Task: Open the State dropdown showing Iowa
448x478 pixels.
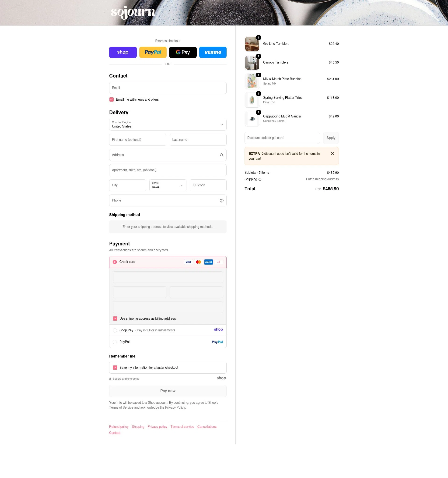Action: click(168, 185)
